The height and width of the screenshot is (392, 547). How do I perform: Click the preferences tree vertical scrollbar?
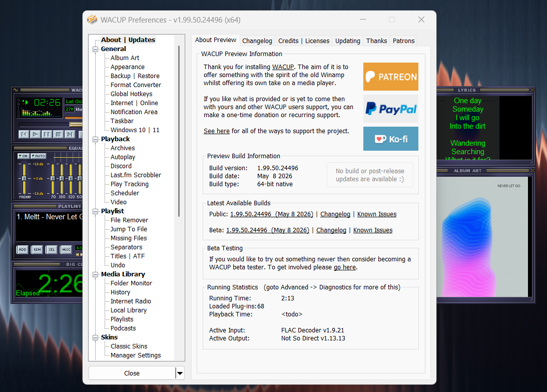(179, 131)
